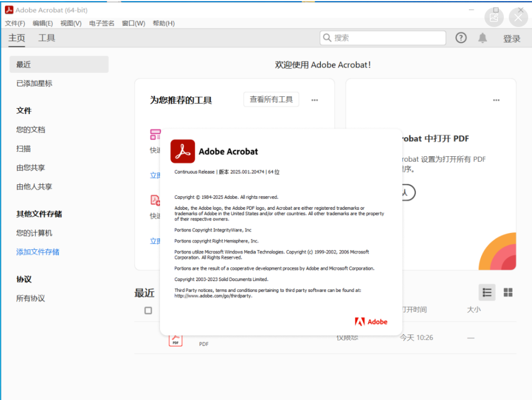Click the pink form tool icon
Viewport: 532px width, 400px height.
point(155,135)
